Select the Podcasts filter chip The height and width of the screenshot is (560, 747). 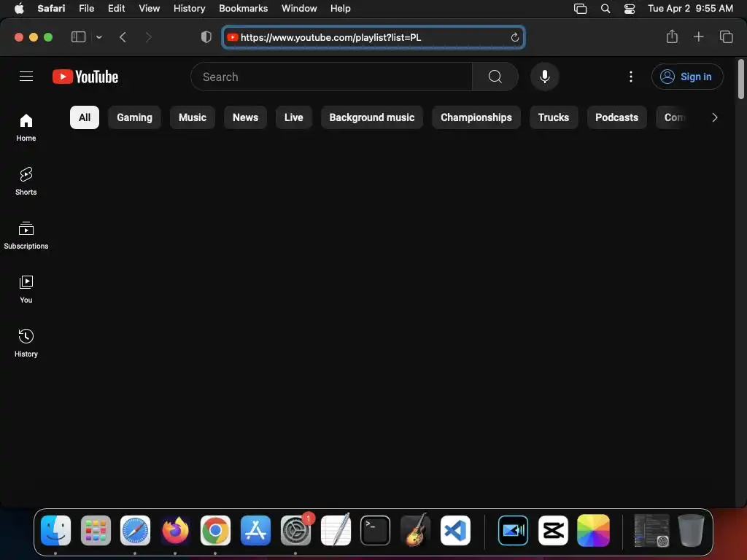coord(616,117)
